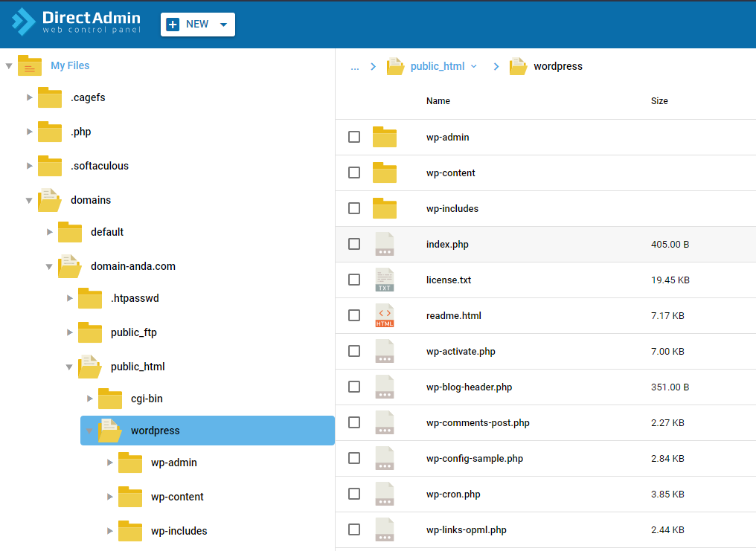
Task: Tick the wp-activate.php row checkbox
Action: (x=354, y=351)
